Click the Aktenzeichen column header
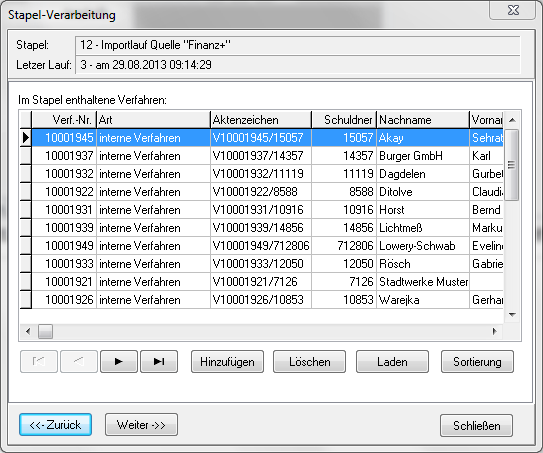The height and width of the screenshot is (453, 543). [x=261, y=120]
